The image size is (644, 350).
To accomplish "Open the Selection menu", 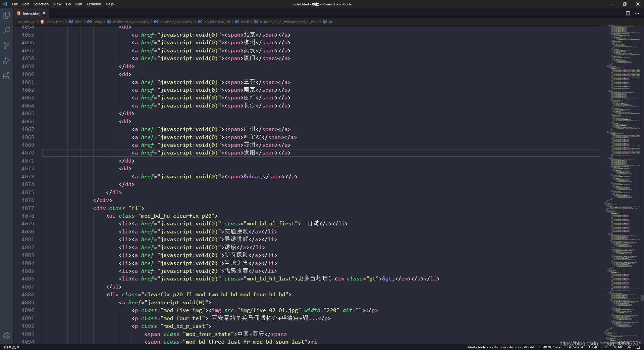I will click(x=41, y=4).
